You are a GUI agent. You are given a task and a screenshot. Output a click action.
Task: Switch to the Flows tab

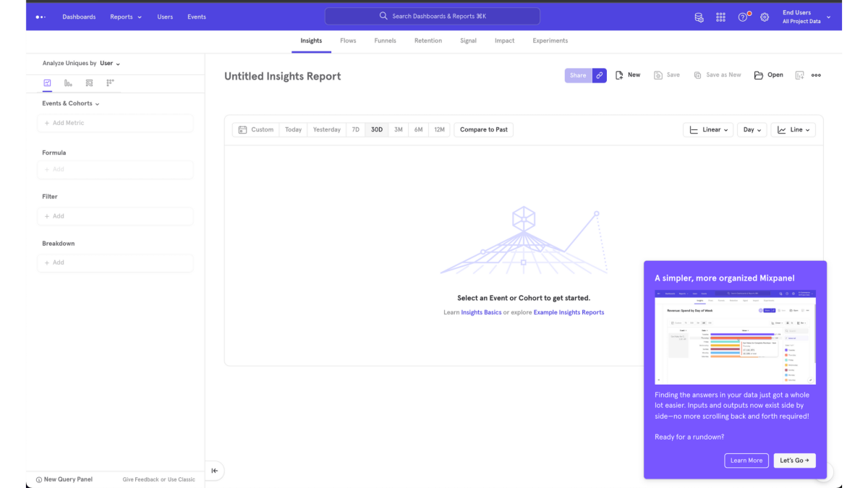[x=348, y=41]
